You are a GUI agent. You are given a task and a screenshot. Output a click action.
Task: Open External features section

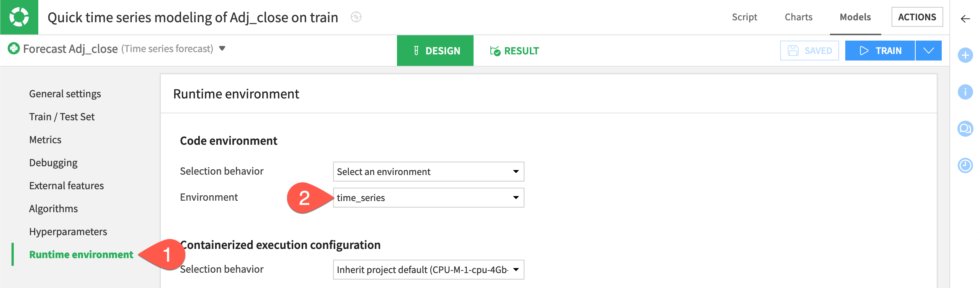(66, 186)
